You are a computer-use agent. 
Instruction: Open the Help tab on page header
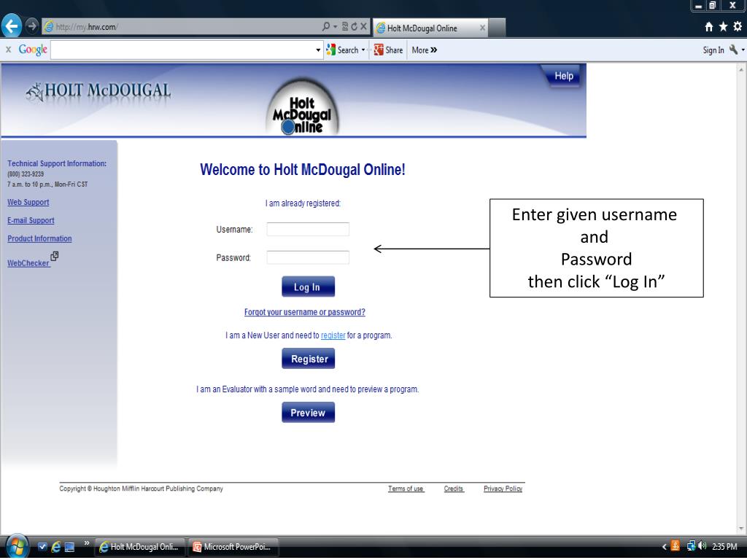(564, 76)
